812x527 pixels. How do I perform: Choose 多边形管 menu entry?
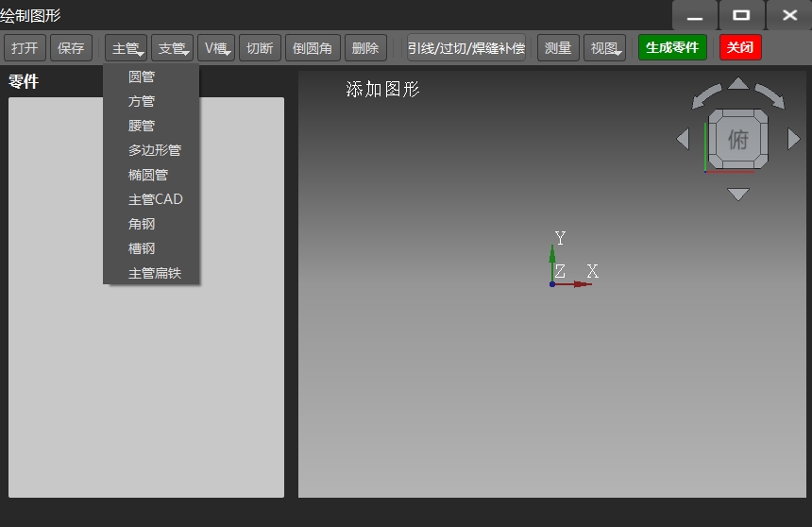click(x=151, y=150)
